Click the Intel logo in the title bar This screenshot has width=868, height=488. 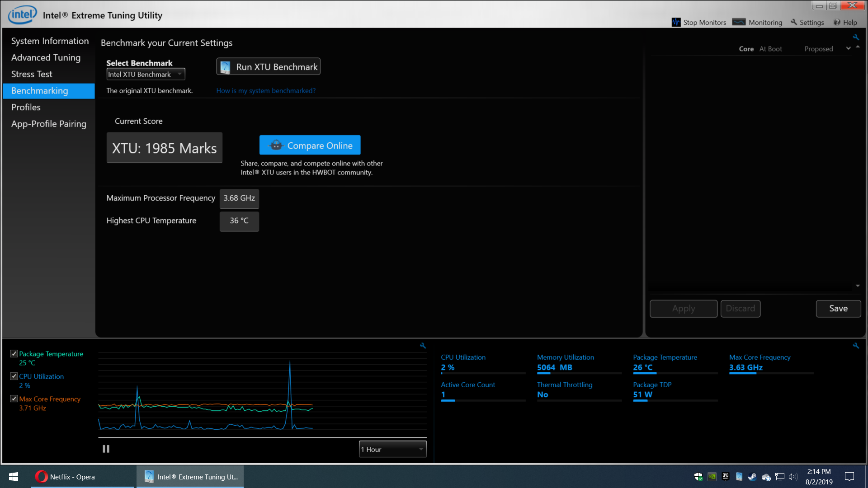(22, 15)
